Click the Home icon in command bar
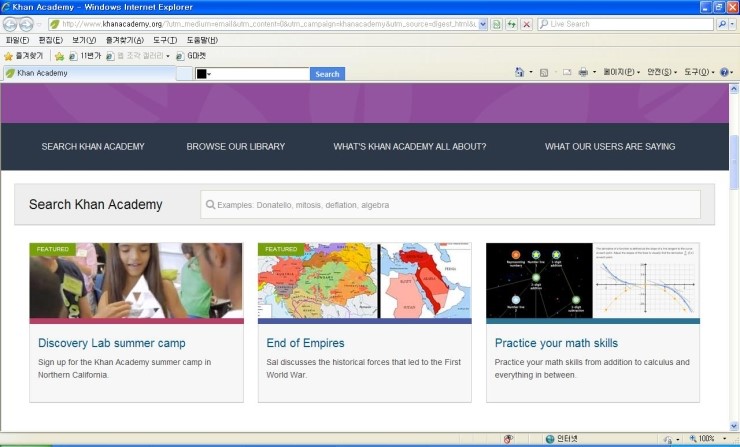The width and height of the screenshot is (740, 447). (x=519, y=73)
